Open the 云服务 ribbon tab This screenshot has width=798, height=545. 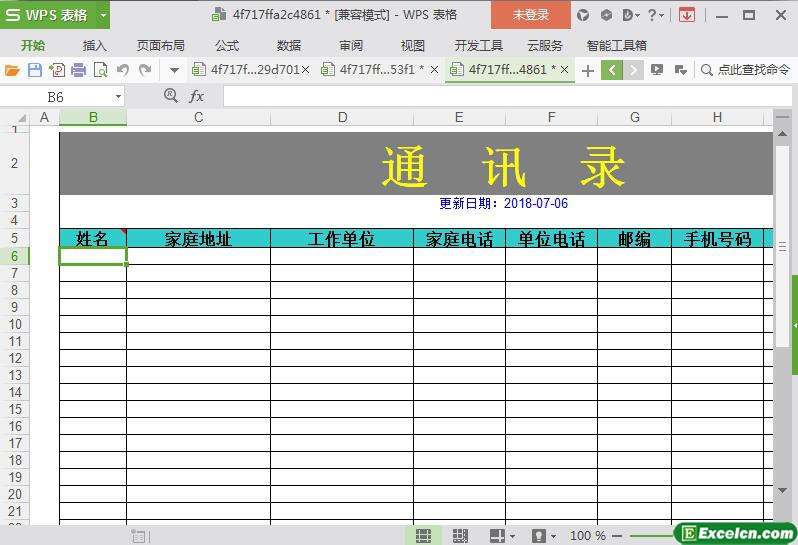545,45
